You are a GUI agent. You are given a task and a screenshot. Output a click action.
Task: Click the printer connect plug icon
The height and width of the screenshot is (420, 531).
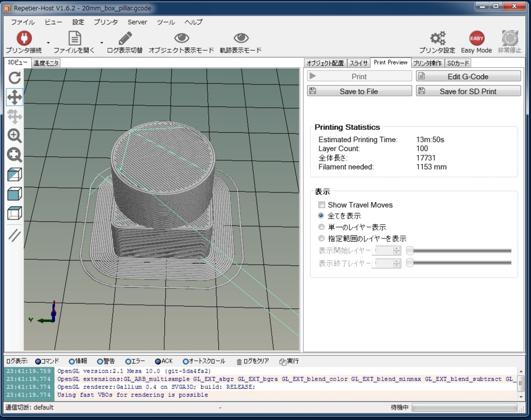pyautogui.click(x=24, y=38)
